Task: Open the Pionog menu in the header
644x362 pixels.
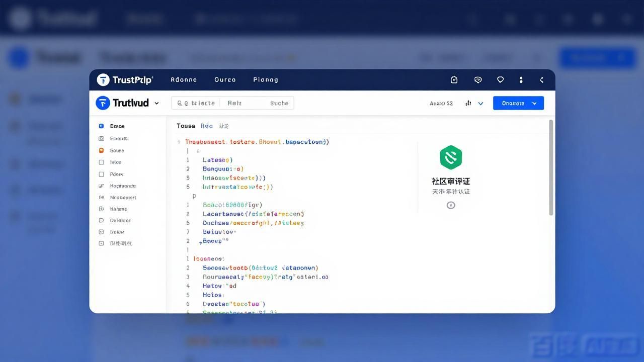Action: coord(266,80)
